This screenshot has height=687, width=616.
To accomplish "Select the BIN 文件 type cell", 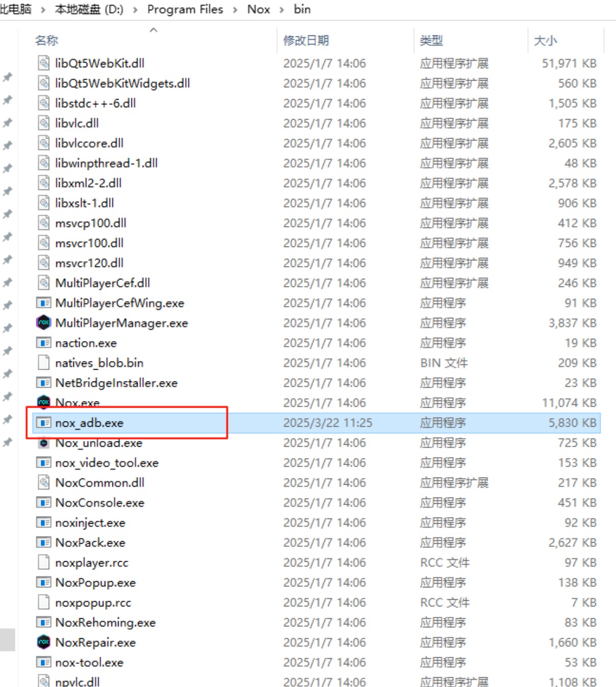I will tap(444, 363).
